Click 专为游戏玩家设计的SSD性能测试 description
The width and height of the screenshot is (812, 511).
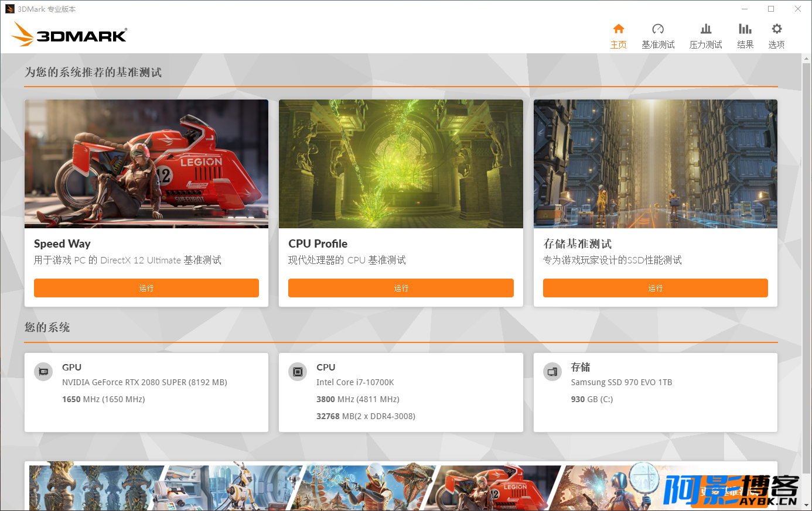click(612, 260)
